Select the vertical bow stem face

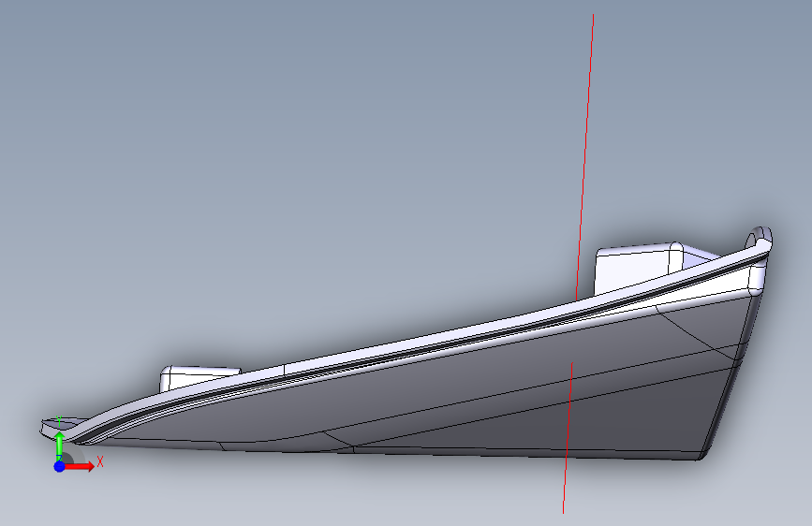[731, 378]
